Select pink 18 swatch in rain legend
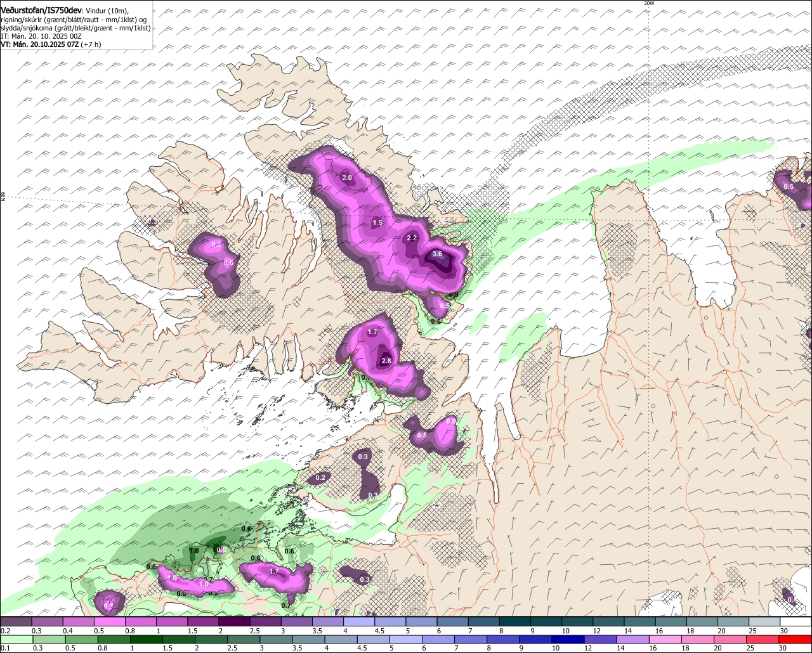The width and height of the screenshot is (812, 653). point(698,639)
